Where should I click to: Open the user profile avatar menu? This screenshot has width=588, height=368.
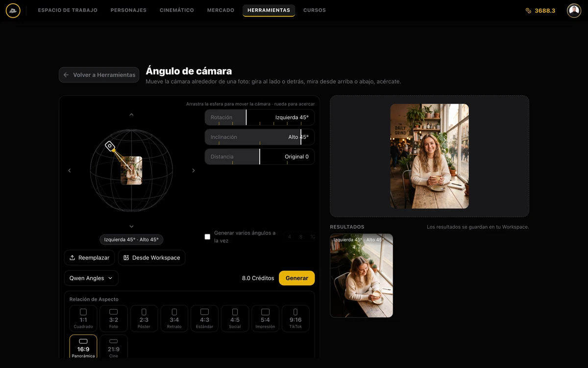pyautogui.click(x=574, y=10)
